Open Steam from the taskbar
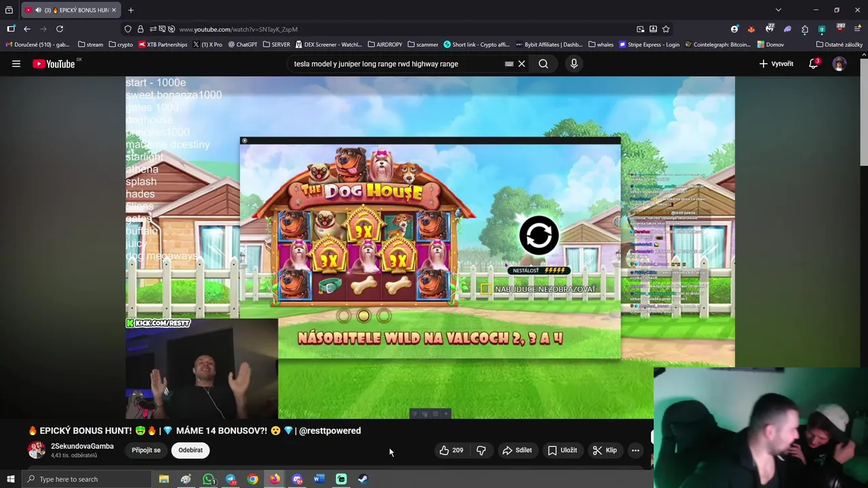 (x=363, y=479)
